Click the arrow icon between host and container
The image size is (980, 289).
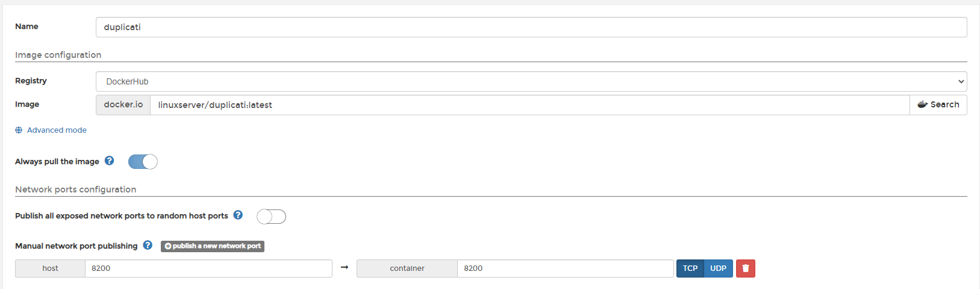345,267
